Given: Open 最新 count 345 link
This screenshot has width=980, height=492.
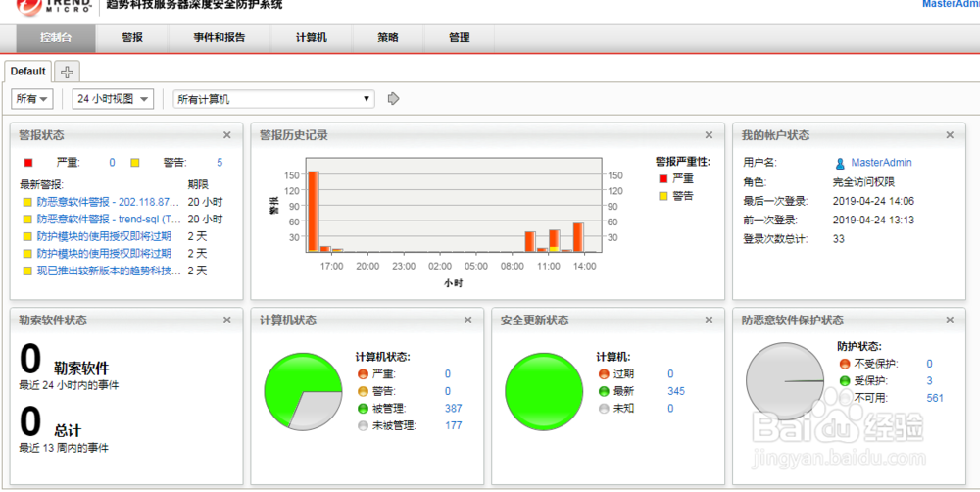Looking at the screenshot, I should pos(675,391).
